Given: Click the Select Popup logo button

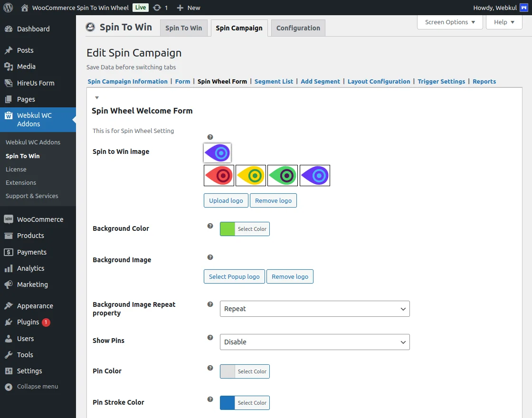Looking at the screenshot, I should [234, 276].
